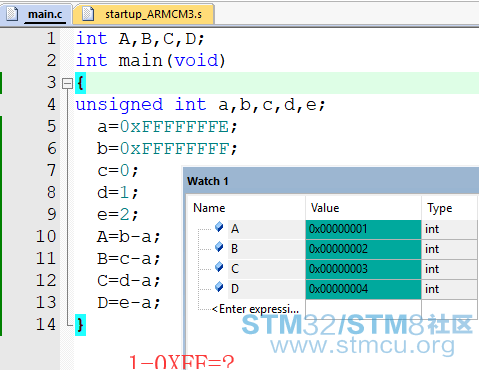479x370 pixels.
Task: Click code line d=1;
Action: [118, 193]
